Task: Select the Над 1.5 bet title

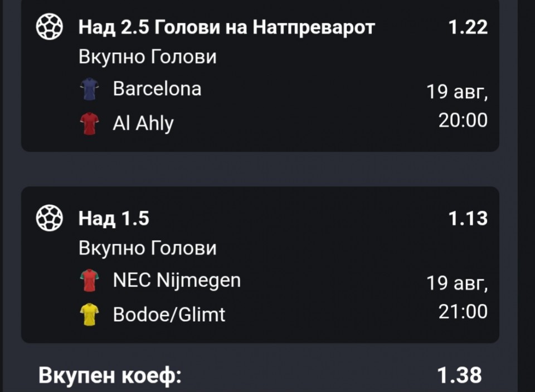Action: pyautogui.click(x=114, y=218)
